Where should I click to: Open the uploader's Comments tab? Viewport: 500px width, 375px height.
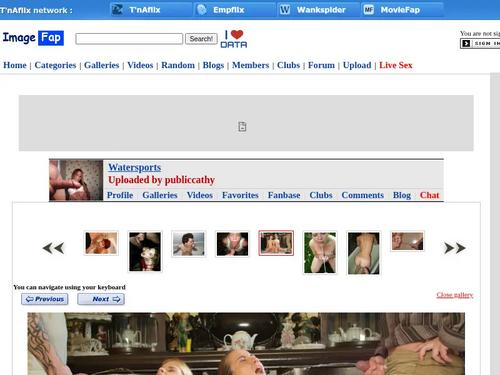point(363,195)
